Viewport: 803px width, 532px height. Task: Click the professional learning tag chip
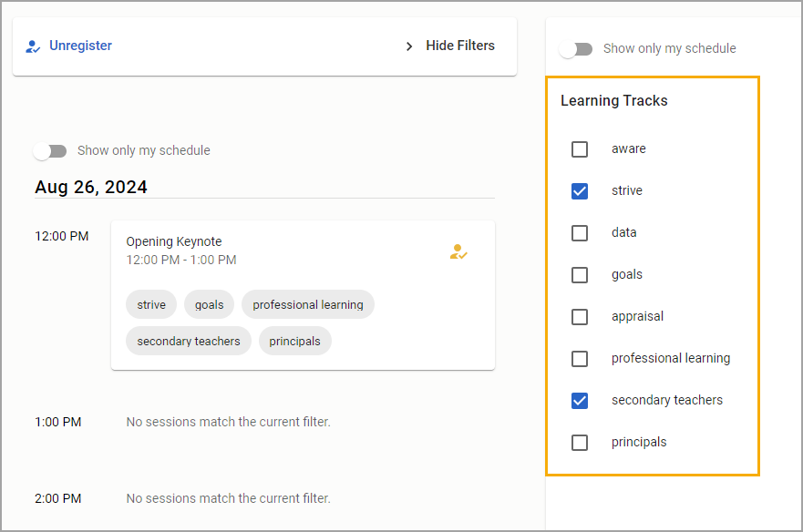click(x=308, y=304)
